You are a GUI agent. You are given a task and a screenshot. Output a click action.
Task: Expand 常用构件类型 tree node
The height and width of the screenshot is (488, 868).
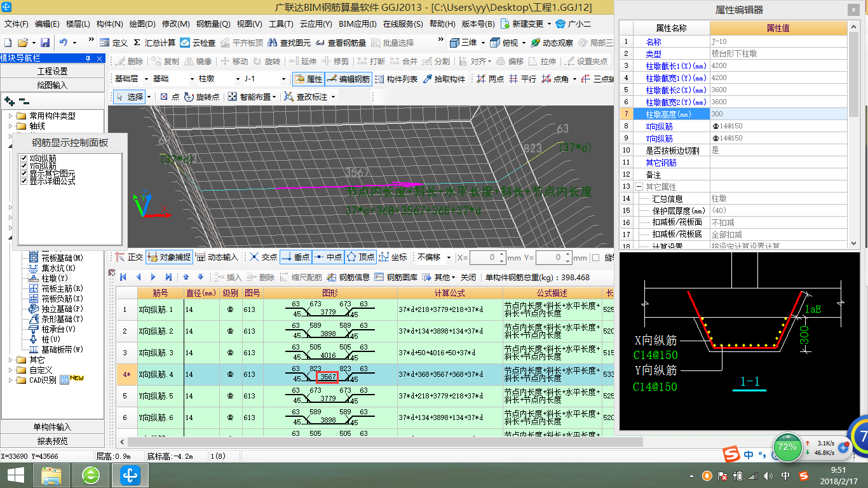pos(11,116)
